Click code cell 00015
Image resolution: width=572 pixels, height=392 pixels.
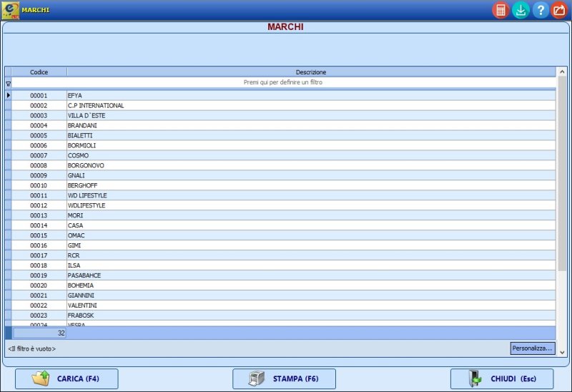coord(39,235)
